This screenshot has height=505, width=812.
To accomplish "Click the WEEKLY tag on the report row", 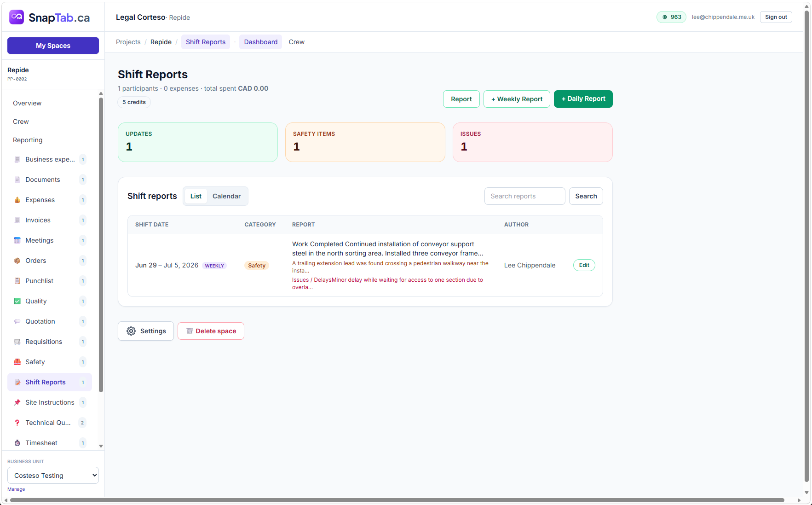I will point(214,266).
